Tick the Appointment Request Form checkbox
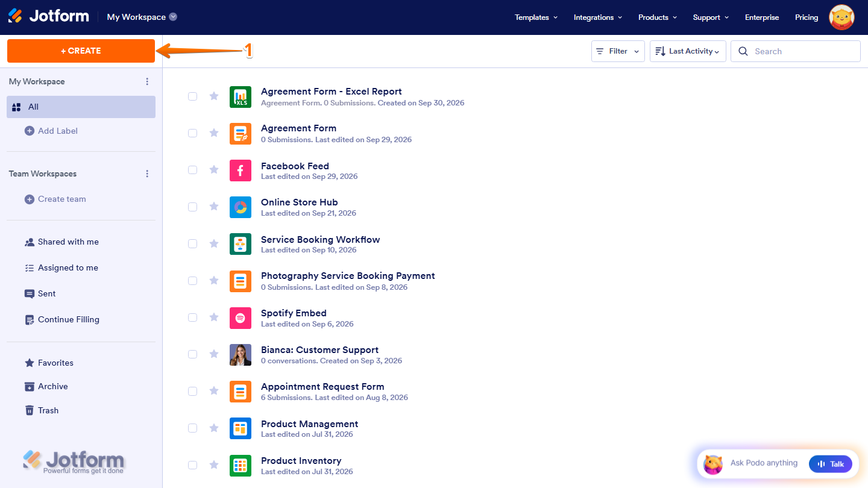The height and width of the screenshot is (488, 868). pyautogui.click(x=192, y=391)
